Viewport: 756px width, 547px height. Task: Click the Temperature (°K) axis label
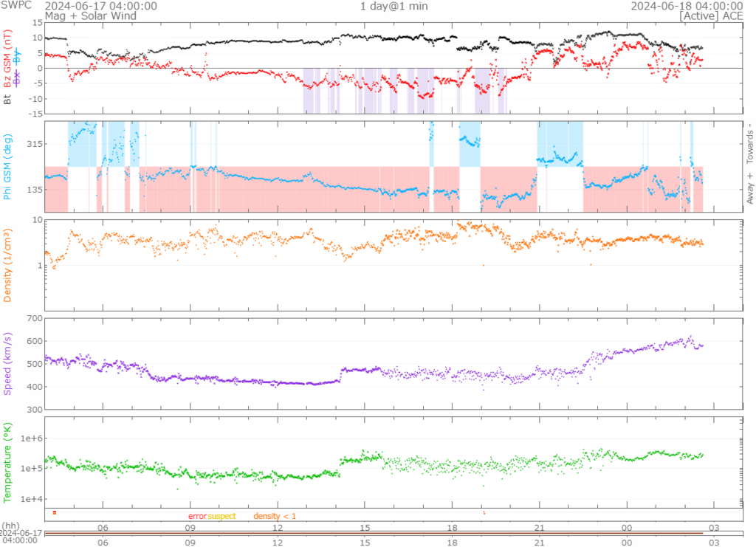[x=7, y=461]
